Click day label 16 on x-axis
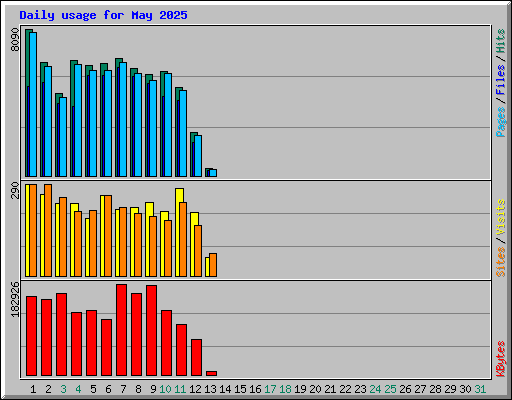The height and width of the screenshot is (400, 512). (x=255, y=389)
